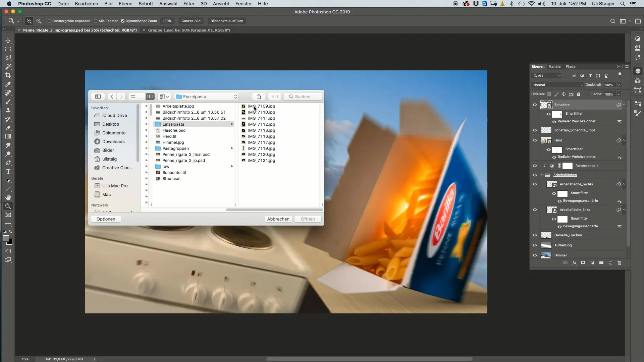Screen dimensions: 644x362
Task: Collapse Herd layer smart filters
Action: 624,140
